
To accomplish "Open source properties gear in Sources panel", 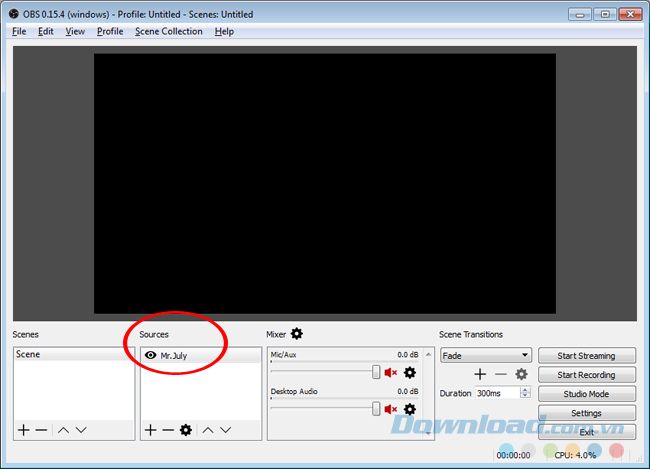I will [186, 430].
